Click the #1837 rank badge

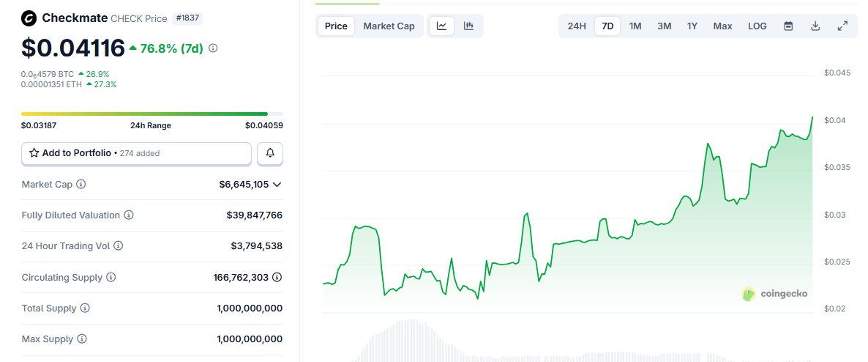[187, 18]
